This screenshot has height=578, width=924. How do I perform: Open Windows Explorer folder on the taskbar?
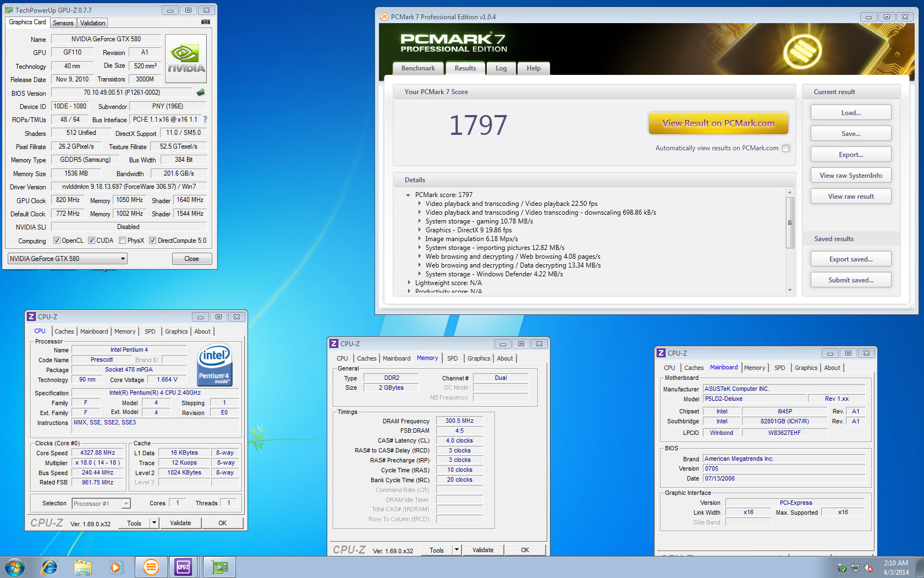(83, 567)
